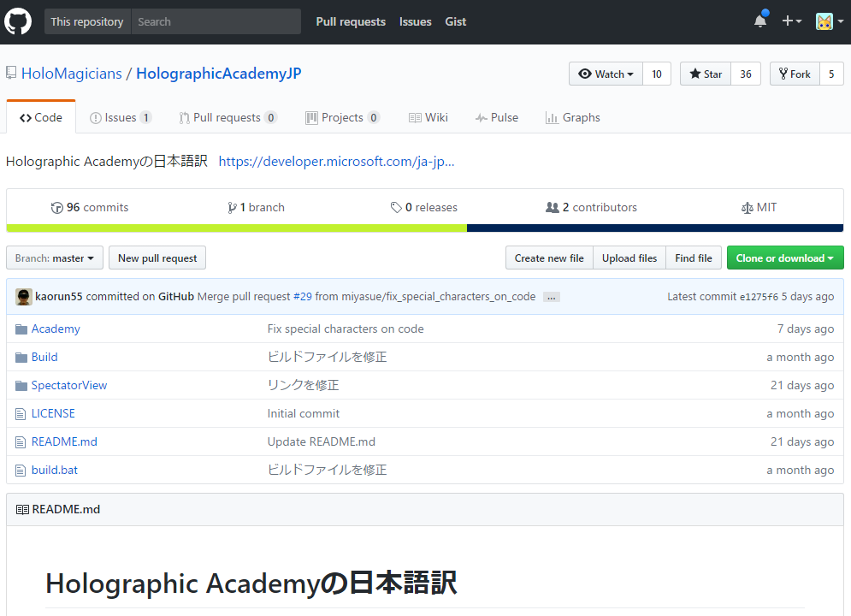
Task: Switch to the Projects tab
Action: pos(342,117)
